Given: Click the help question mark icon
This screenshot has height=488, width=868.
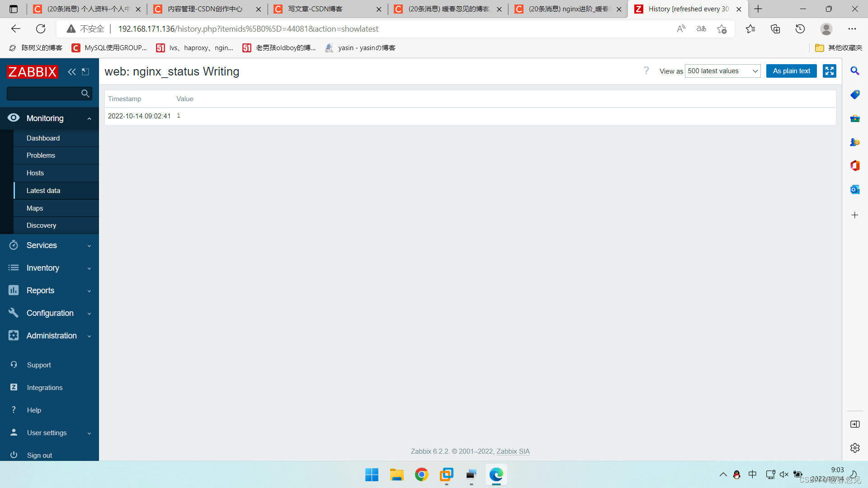Looking at the screenshot, I should pyautogui.click(x=646, y=70).
